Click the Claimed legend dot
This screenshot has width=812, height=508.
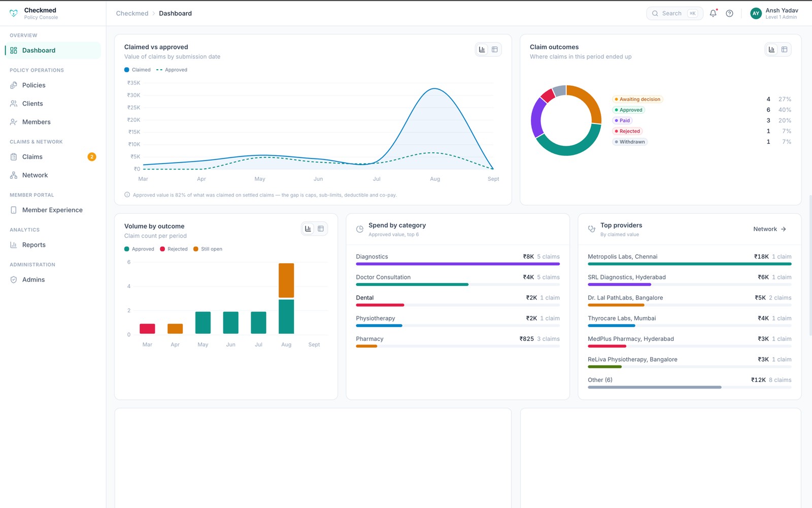click(127, 70)
